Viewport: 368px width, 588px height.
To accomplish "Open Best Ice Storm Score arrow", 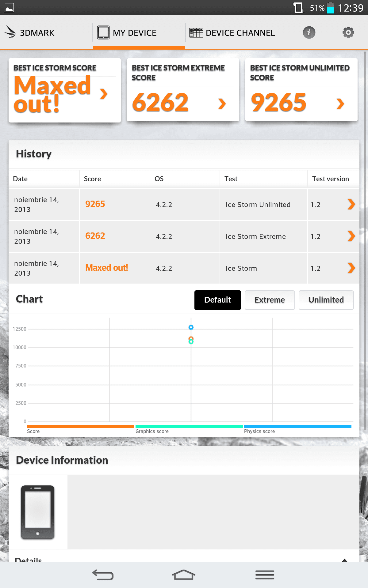I will click(x=104, y=94).
